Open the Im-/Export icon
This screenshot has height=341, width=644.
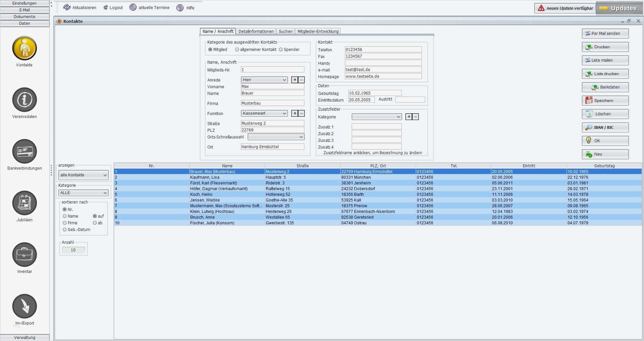tap(24, 306)
